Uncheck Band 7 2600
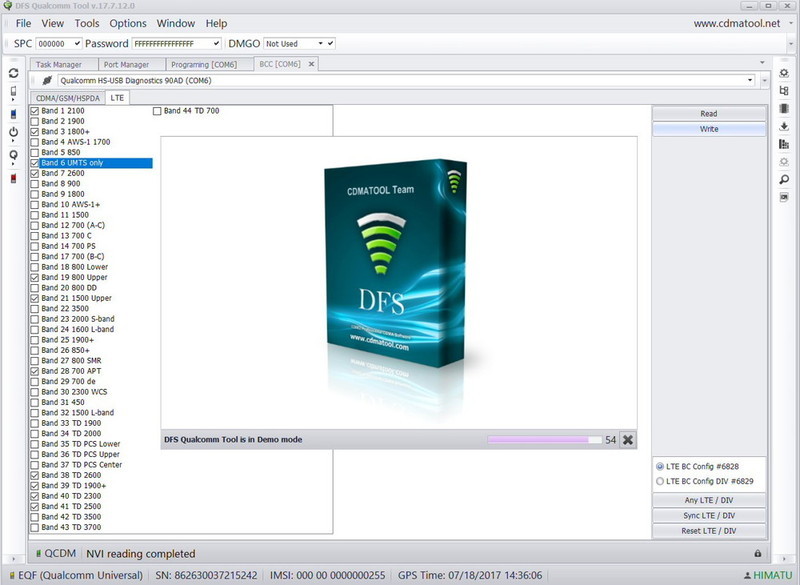Viewport: 800px width, 585px height. click(35, 173)
